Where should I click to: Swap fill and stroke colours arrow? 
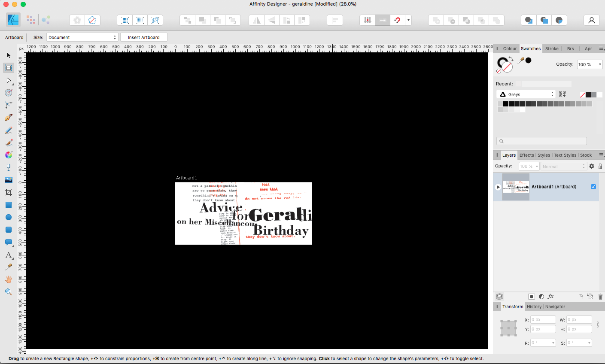(x=511, y=59)
